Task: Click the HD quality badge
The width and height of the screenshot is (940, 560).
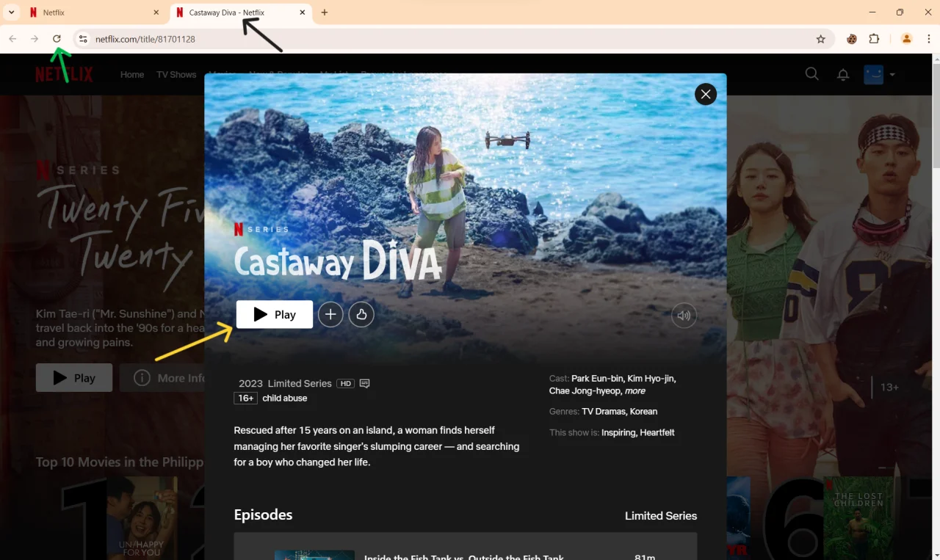Action: coord(345,383)
